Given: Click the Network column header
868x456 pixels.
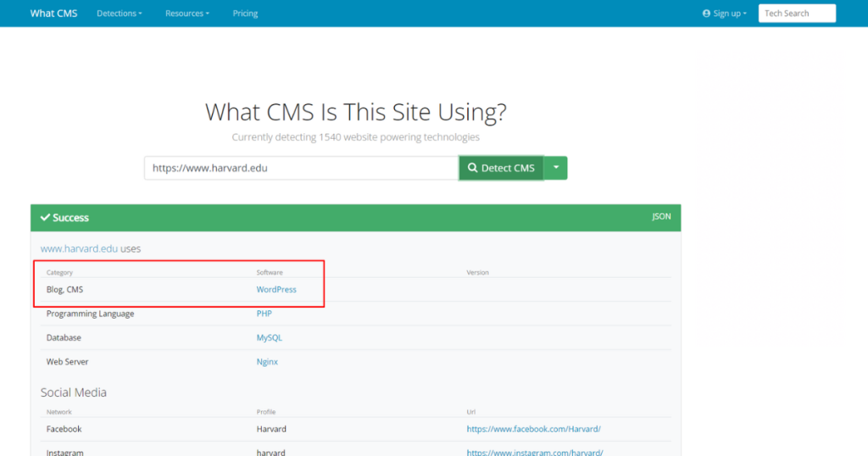Looking at the screenshot, I should tap(59, 412).
